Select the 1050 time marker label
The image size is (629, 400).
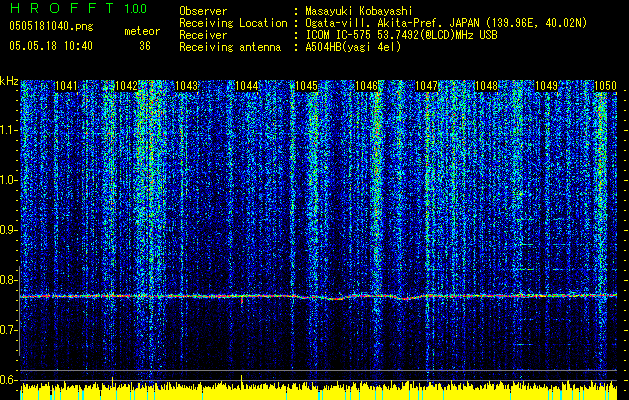pos(605,86)
